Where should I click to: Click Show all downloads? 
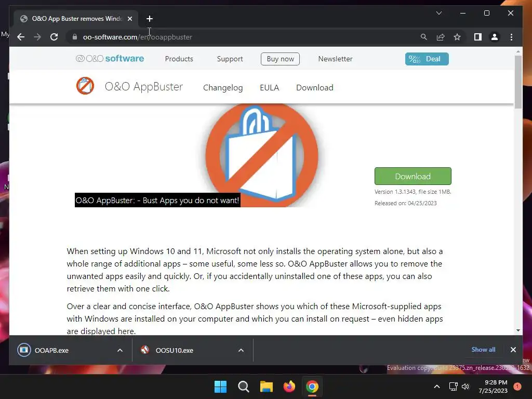pyautogui.click(x=483, y=350)
